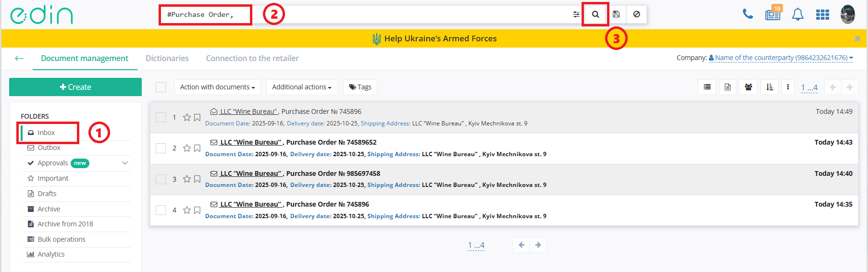Select the Document management tab

[x=85, y=58]
